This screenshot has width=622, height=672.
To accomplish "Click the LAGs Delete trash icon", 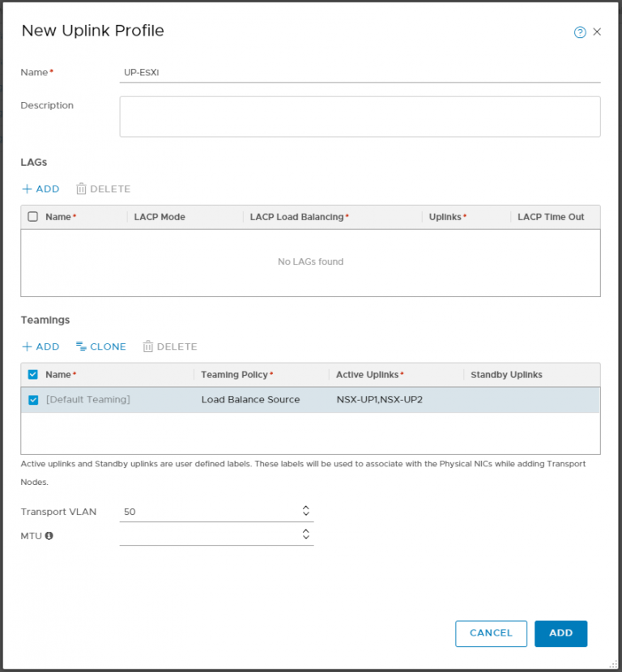I will click(81, 189).
